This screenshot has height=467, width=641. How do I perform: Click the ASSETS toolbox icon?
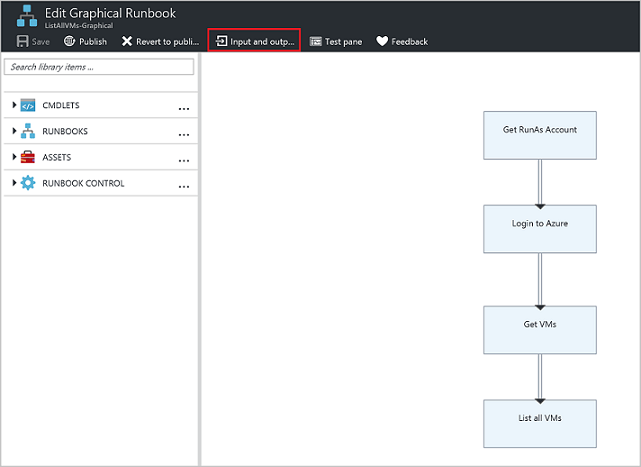(28, 157)
